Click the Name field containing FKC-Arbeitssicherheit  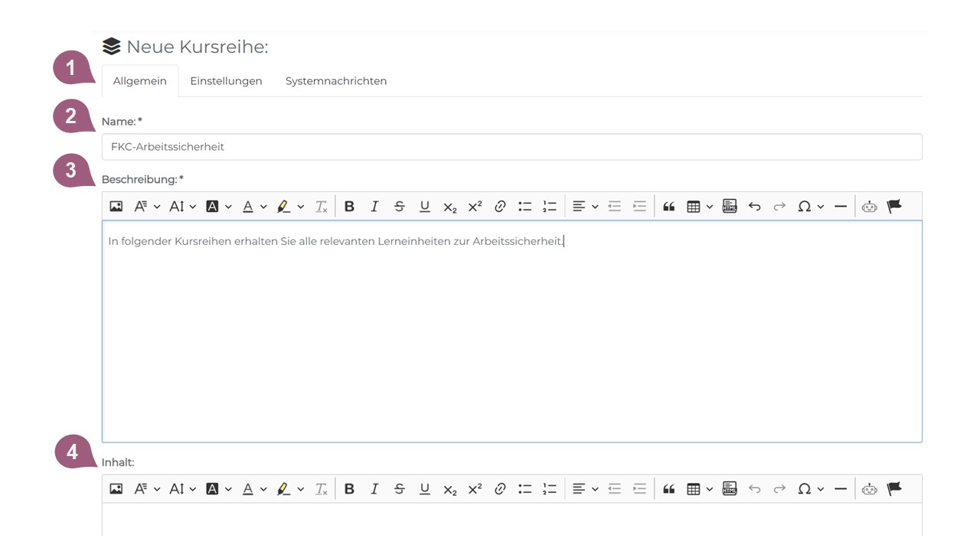tap(511, 147)
